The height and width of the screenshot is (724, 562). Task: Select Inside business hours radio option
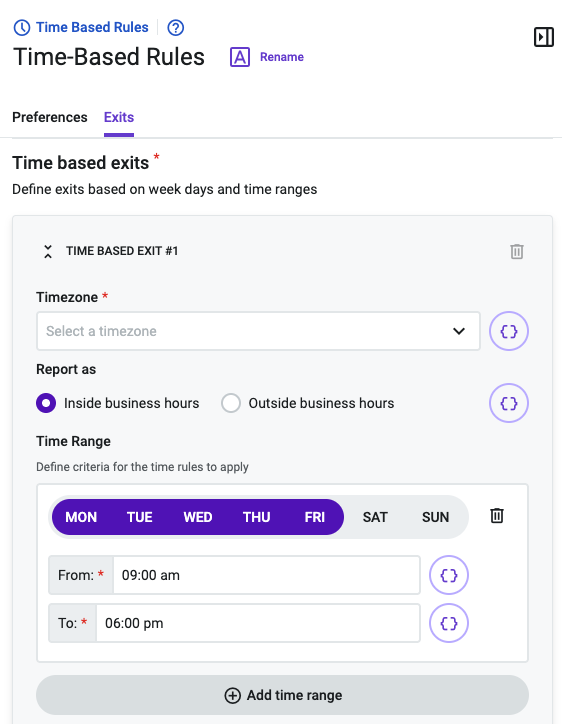(x=46, y=403)
